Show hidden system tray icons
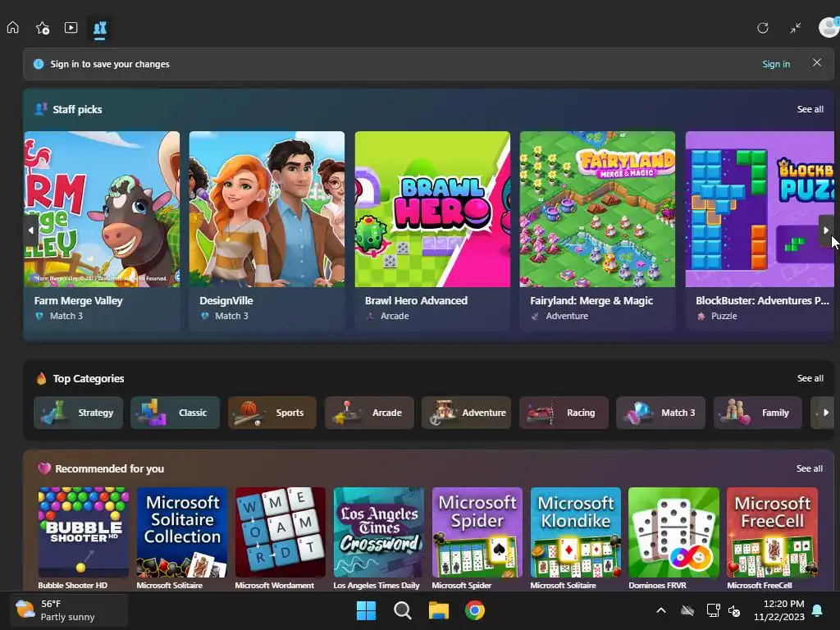This screenshot has height=630, width=840. click(661, 610)
